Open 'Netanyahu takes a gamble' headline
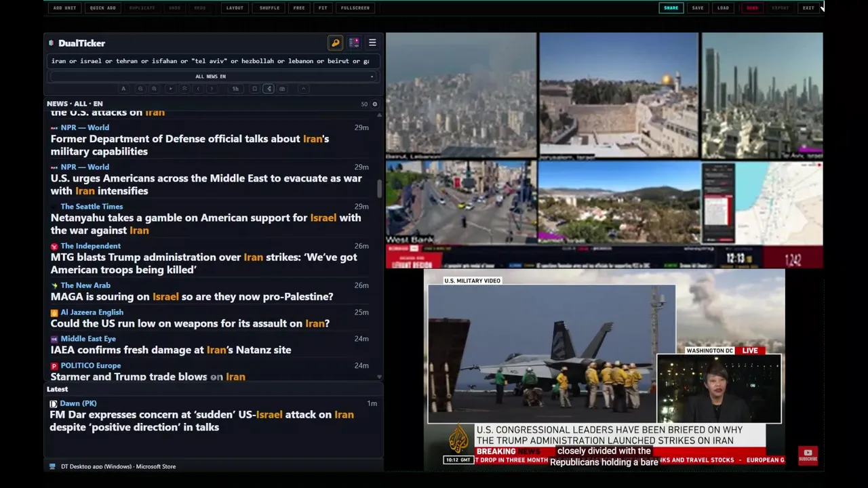The height and width of the screenshot is (488, 868). coord(205,224)
